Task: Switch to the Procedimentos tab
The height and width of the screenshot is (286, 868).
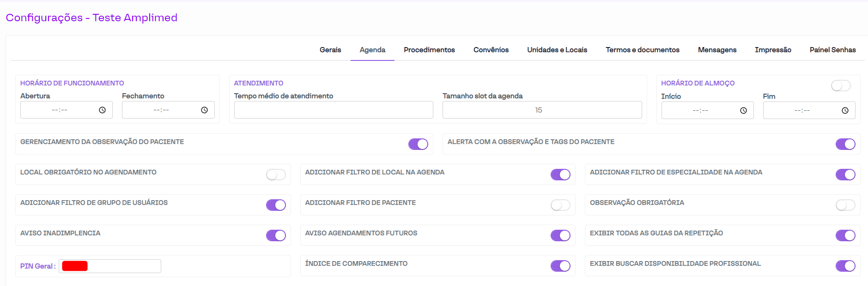Action: [x=429, y=50]
